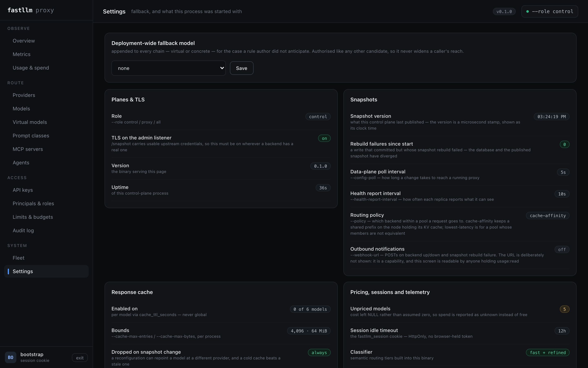Click the exit session button
The height and width of the screenshot is (368, 588).
80,358
